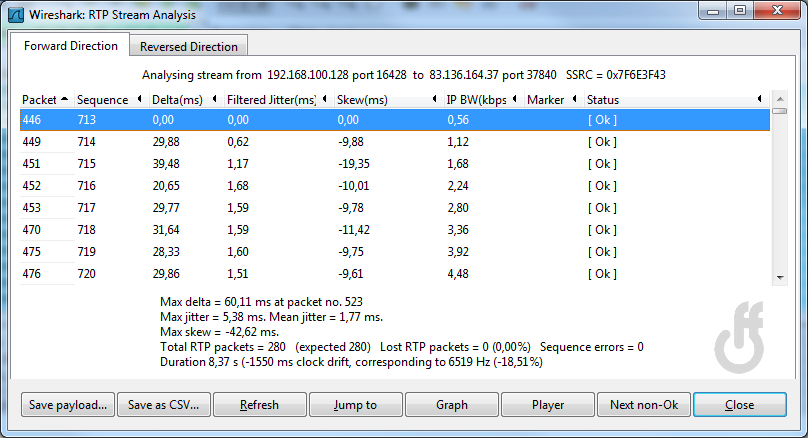Sort by the Marker column header
This screenshot has height=438, width=808.
552,99
